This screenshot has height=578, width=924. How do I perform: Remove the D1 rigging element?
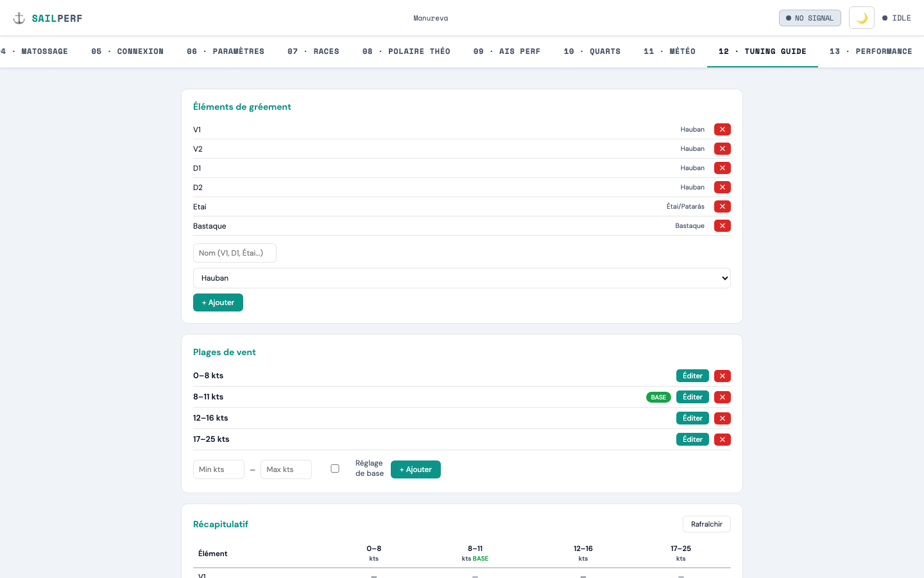(723, 168)
